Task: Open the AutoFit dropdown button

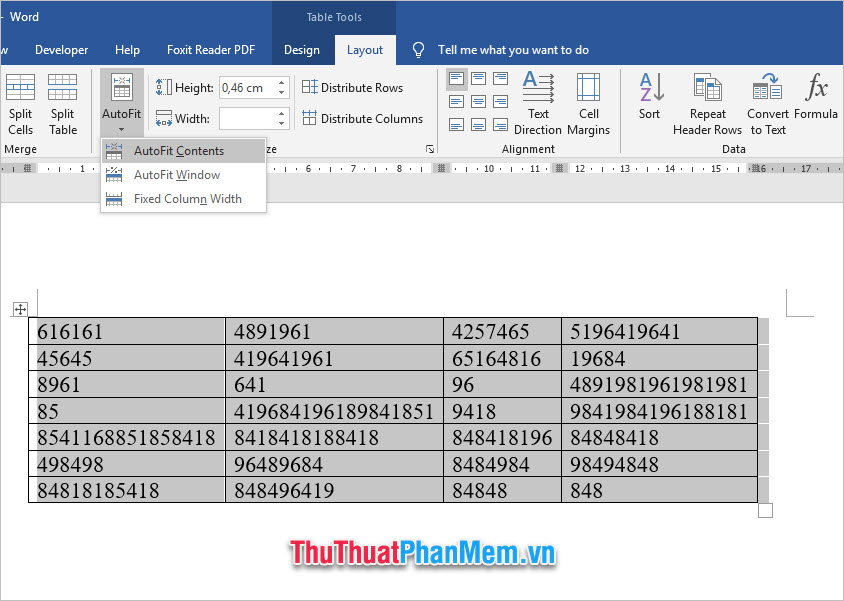Action: tap(122, 103)
